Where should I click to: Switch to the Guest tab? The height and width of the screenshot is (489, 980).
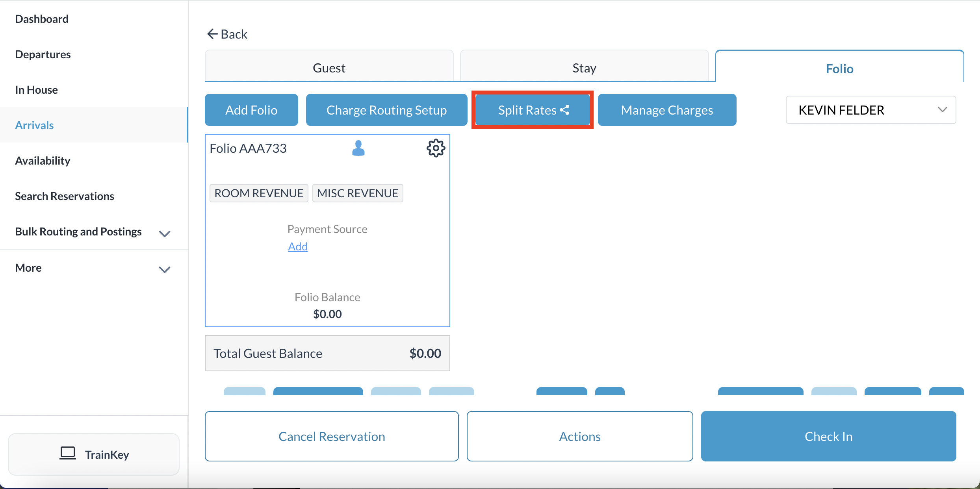pyautogui.click(x=329, y=68)
